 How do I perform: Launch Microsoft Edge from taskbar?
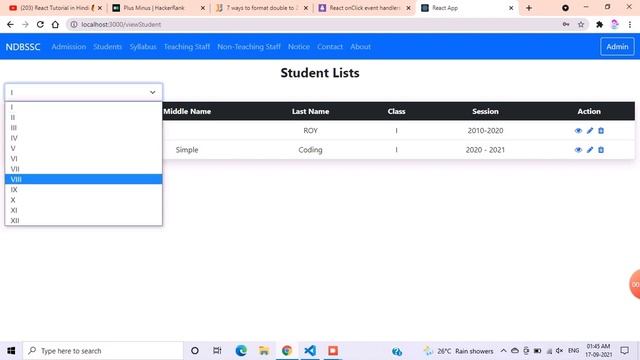[x=241, y=351]
